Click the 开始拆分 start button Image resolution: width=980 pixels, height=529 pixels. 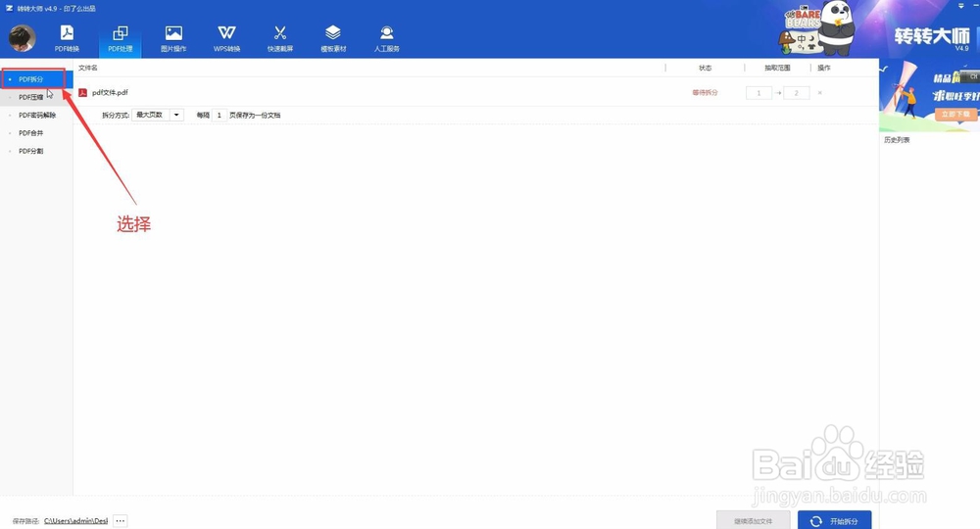pyautogui.click(x=834, y=521)
